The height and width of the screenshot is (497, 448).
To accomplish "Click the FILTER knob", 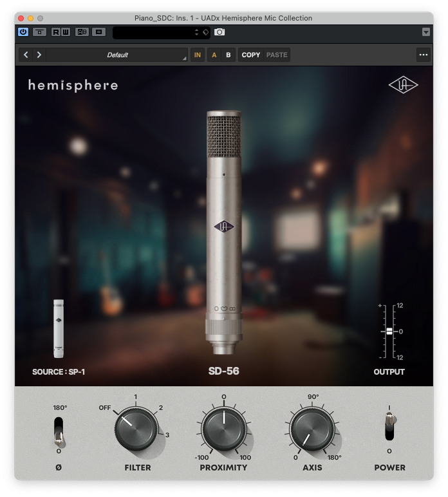I will click(x=136, y=429).
